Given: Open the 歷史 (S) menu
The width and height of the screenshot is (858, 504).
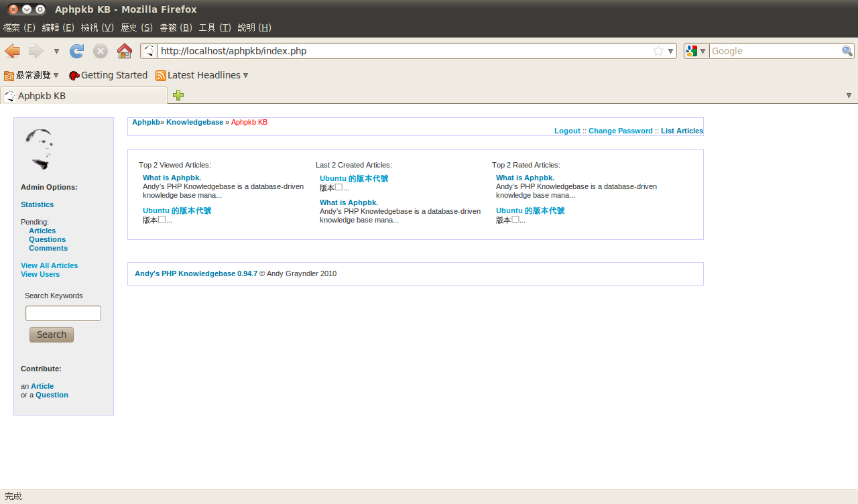Looking at the screenshot, I should coord(137,27).
